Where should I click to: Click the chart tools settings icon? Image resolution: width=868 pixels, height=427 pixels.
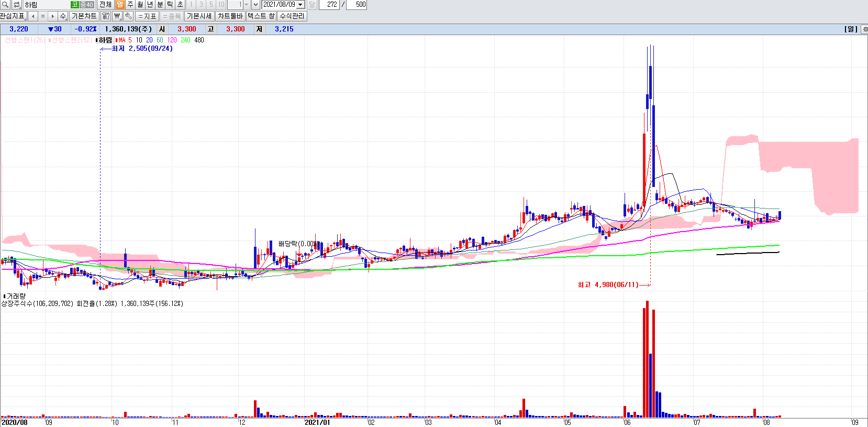click(106, 16)
